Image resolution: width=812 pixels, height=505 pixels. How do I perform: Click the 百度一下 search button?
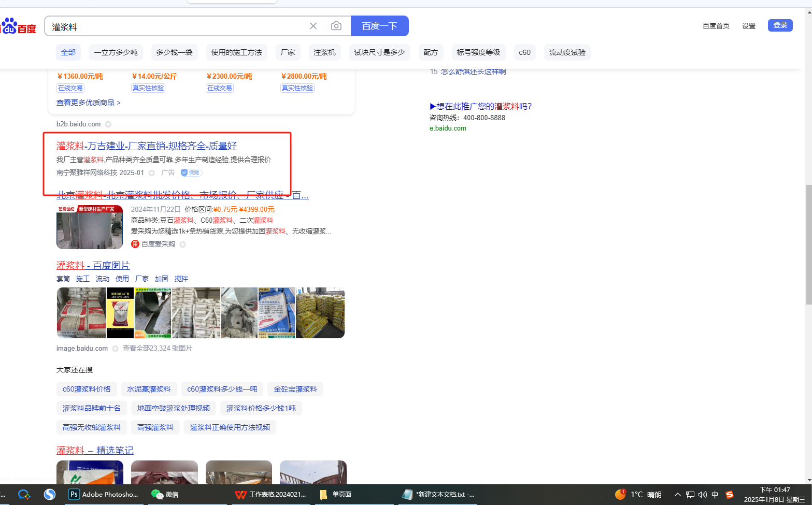click(379, 26)
